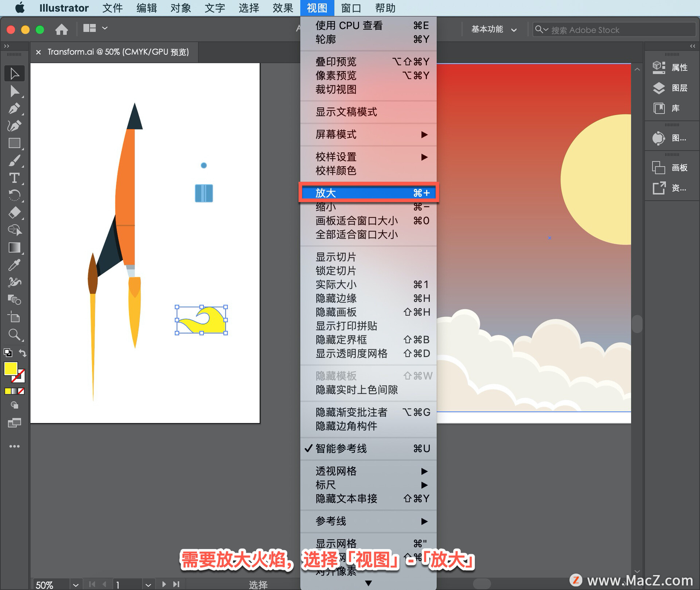Select the Artboard tool
Screen dimensions: 700x590
[15, 317]
